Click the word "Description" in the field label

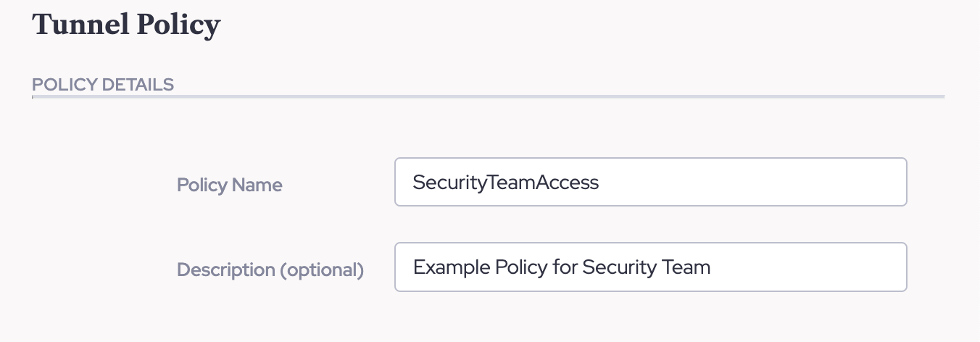pos(225,270)
